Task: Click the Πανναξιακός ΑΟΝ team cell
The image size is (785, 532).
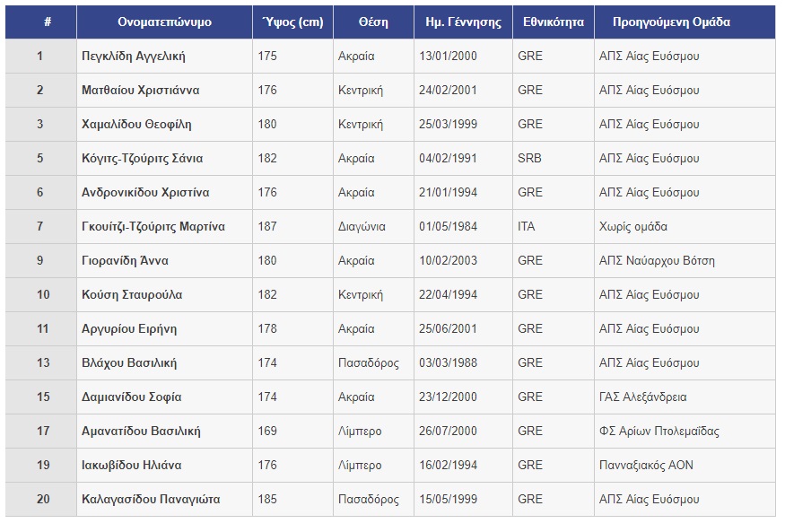Action: click(x=646, y=466)
